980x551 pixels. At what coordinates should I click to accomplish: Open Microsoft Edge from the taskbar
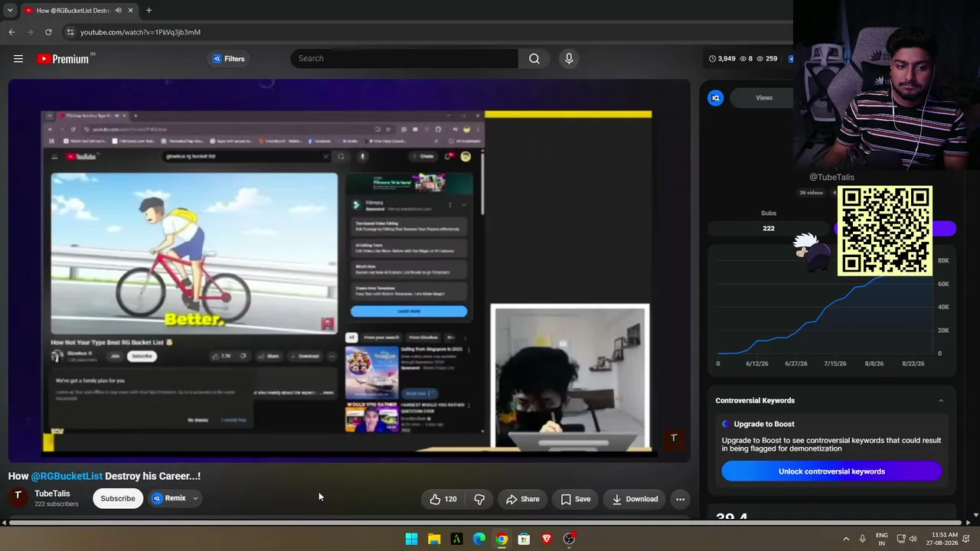(x=479, y=539)
